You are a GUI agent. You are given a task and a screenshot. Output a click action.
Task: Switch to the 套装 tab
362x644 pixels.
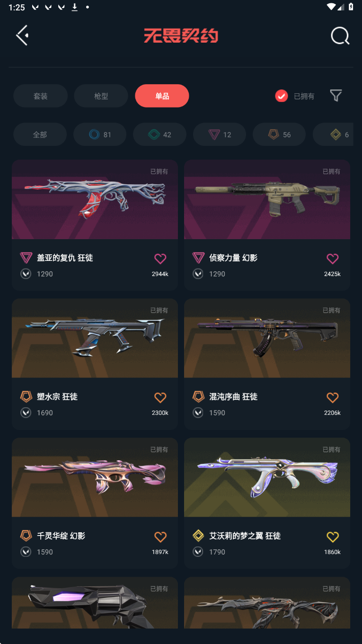point(40,96)
